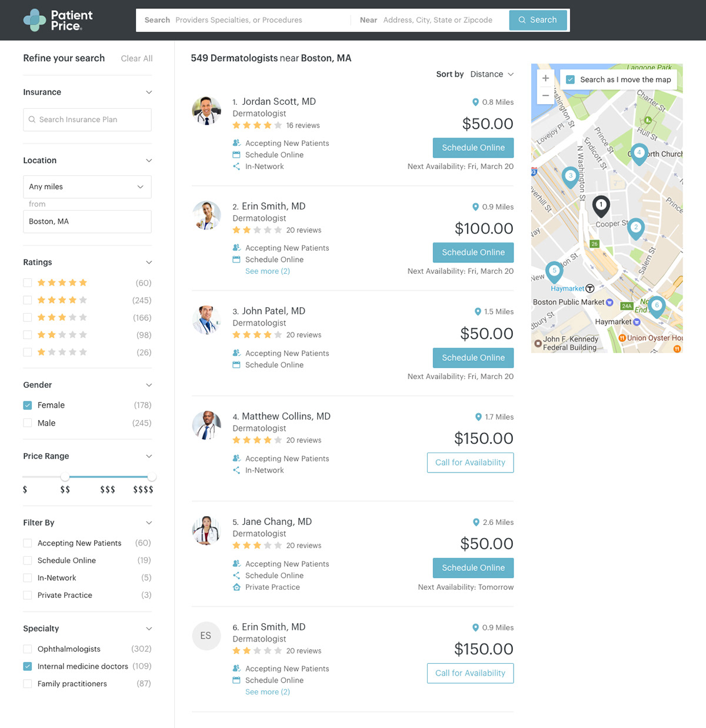Collapse the Price Range section
This screenshot has height=728, width=706.
[149, 456]
